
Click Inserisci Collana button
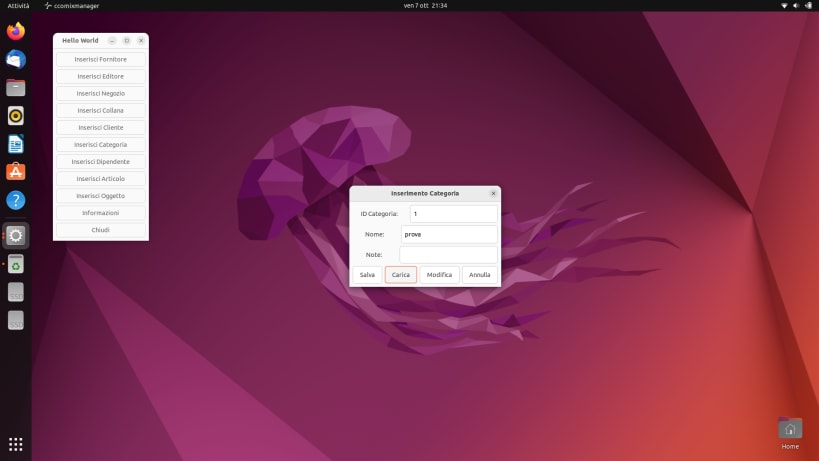101,111
